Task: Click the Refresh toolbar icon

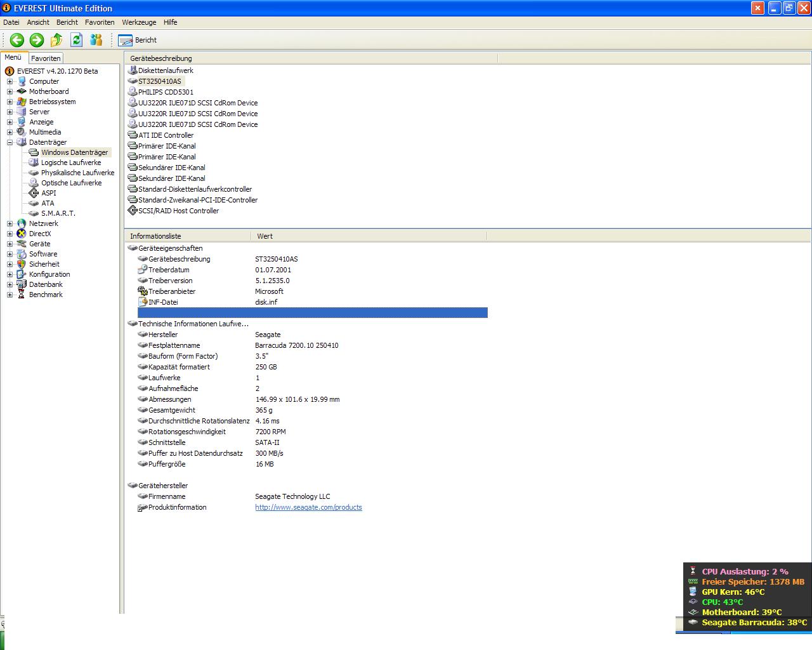Action: (76, 40)
